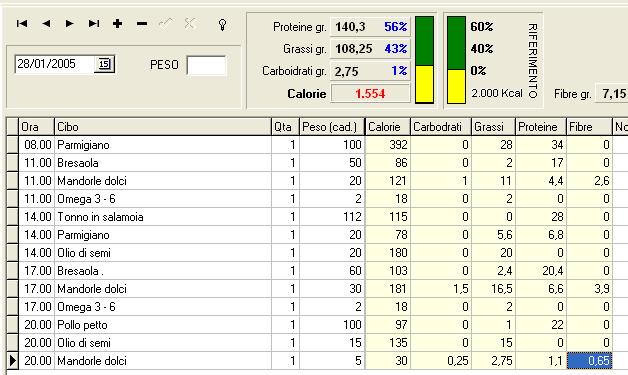Click the Fibre gr. value 7,15
This screenshot has width=628, height=375.
(x=614, y=94)
